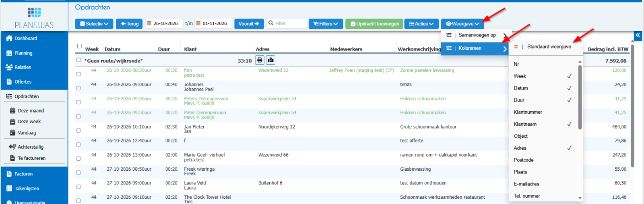Collapse panel with double-chevron icon
The width and height of the screenshot is (644, 204).
tap(638, 35)
